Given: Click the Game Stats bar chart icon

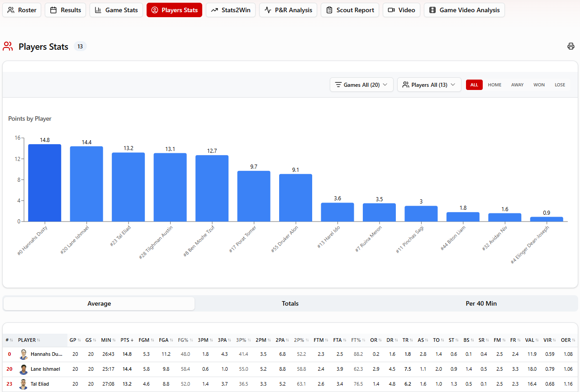Looking at the screenshot, I should [x=99, y=10].
